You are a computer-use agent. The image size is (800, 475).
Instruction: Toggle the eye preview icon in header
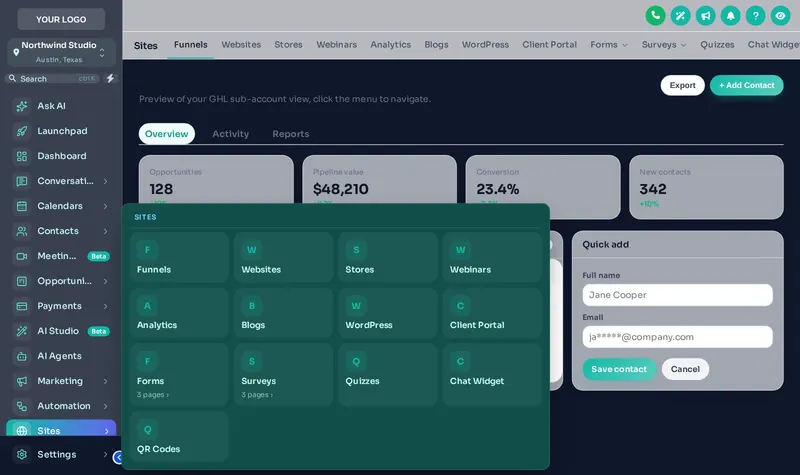[780, 16]
